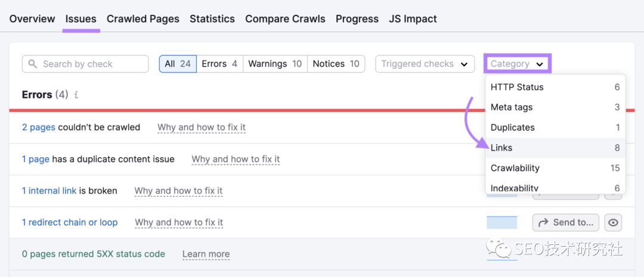
Task: Toggle eye icon on redirect chain row
Action: pyautogui.click(x=613, y=223)
